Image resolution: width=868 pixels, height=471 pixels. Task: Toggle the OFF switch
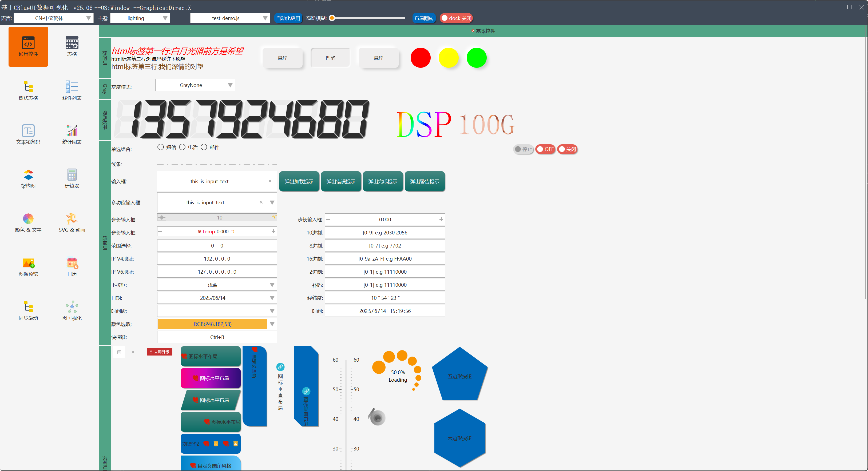[x=545, y=149]
